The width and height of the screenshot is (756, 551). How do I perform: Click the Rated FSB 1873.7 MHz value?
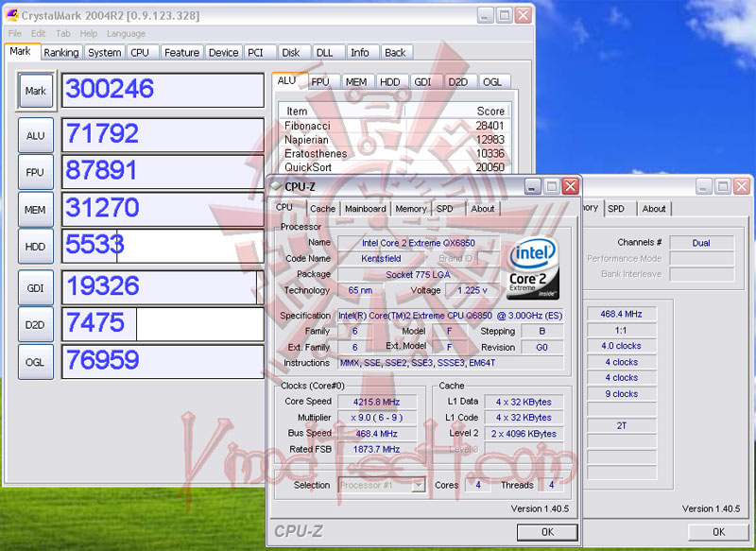[377, 449]
